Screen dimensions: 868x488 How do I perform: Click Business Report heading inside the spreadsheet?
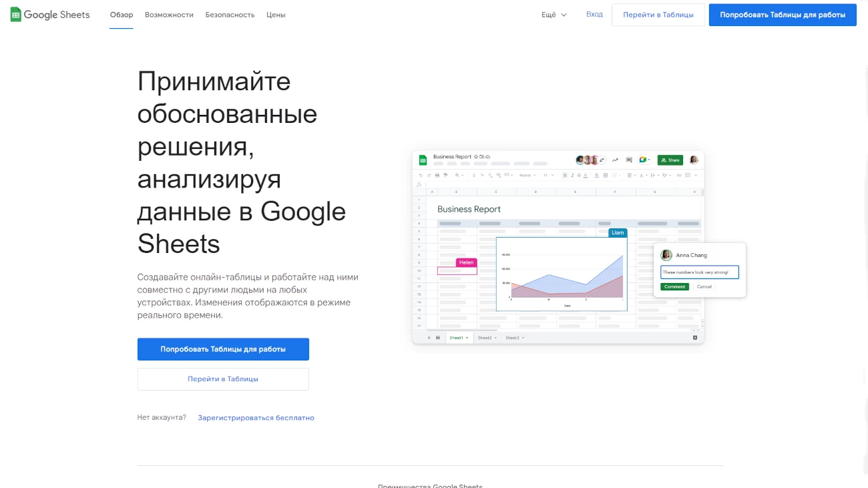click(469, 209)
